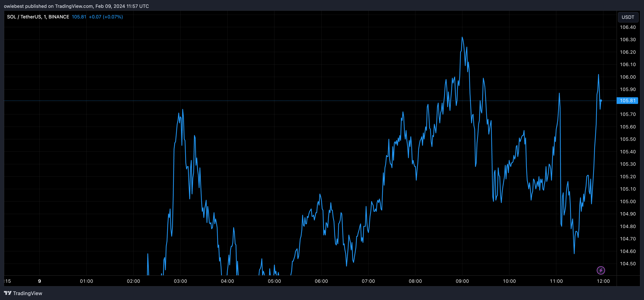Click the current price label 105.81
The height and width of the screenshot is (300, 644).
[x=628, y=101]
